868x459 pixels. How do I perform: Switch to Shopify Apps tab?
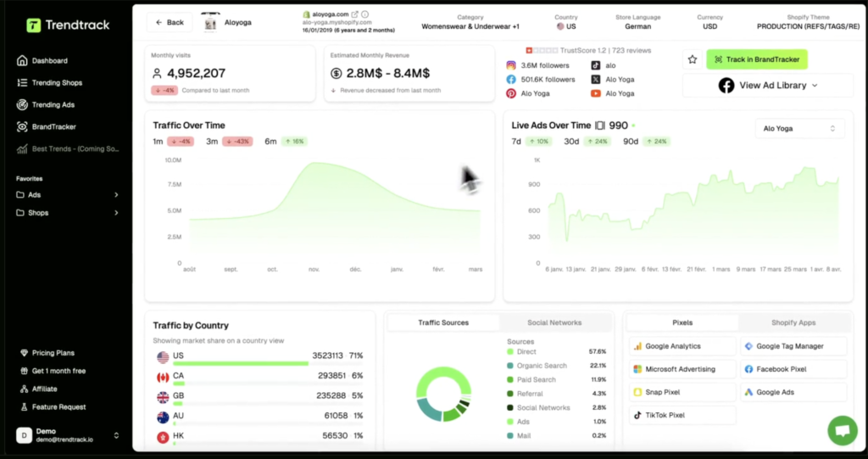[x=793, y=322]
